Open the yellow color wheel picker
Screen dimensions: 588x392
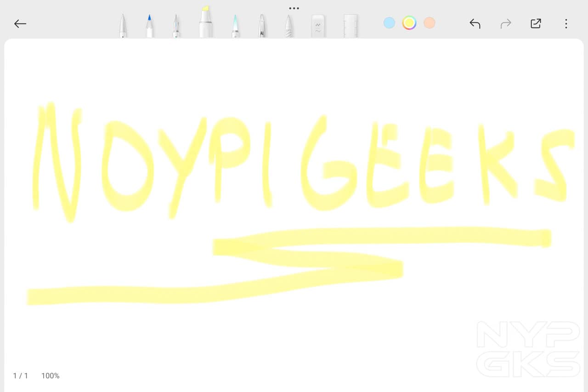409,23
